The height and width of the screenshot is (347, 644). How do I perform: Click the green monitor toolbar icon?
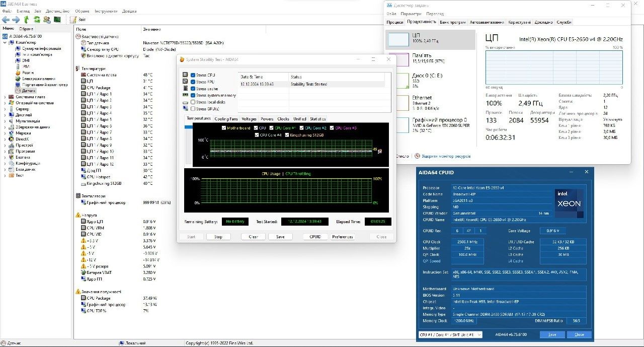[x=57, y=20]
